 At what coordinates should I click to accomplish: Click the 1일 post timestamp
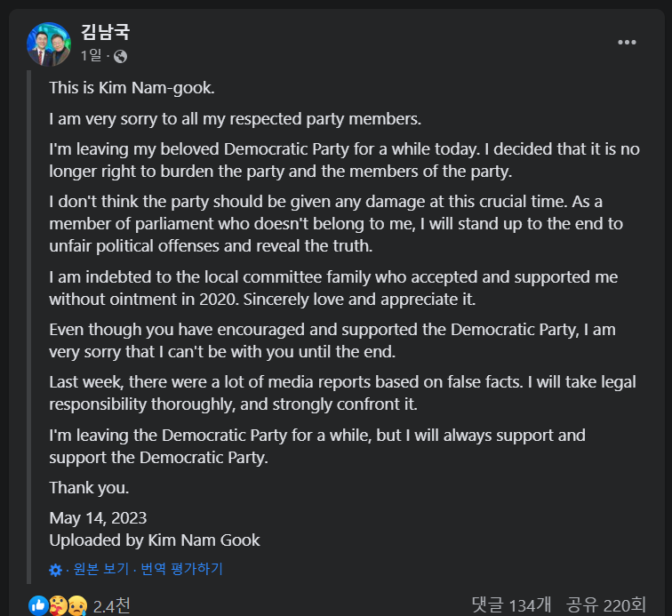click(91, 56)
